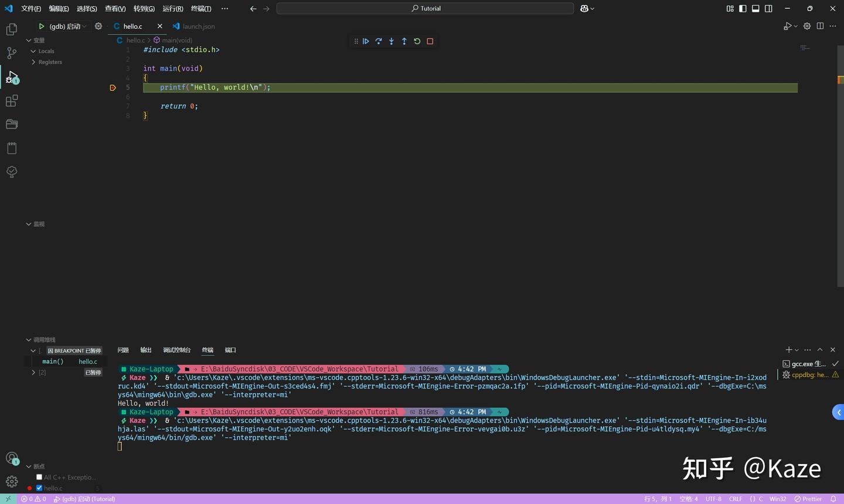844x504 pixels.
Task: Step over the current line
Action: (x=379, y=42)
